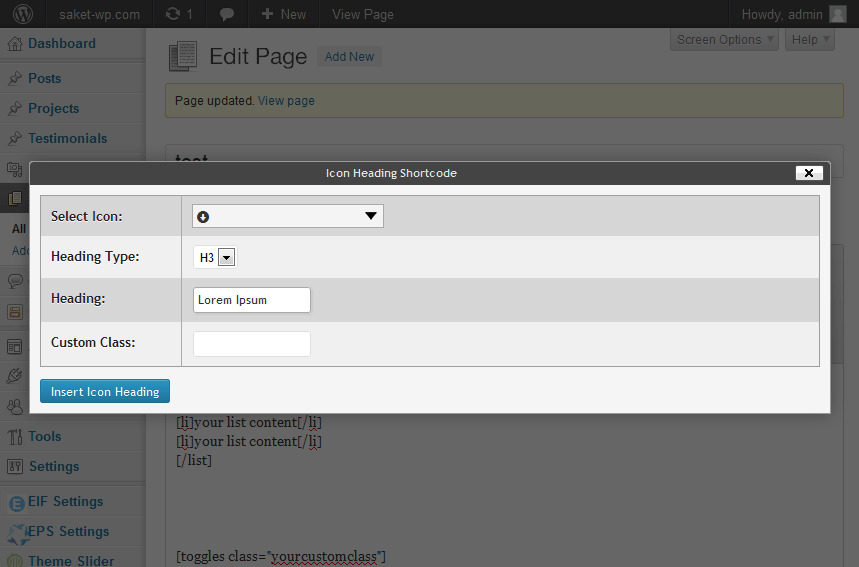The image size is (859, 567).
Task: Open the Projects menu item
Action: (x=54, y=108)
